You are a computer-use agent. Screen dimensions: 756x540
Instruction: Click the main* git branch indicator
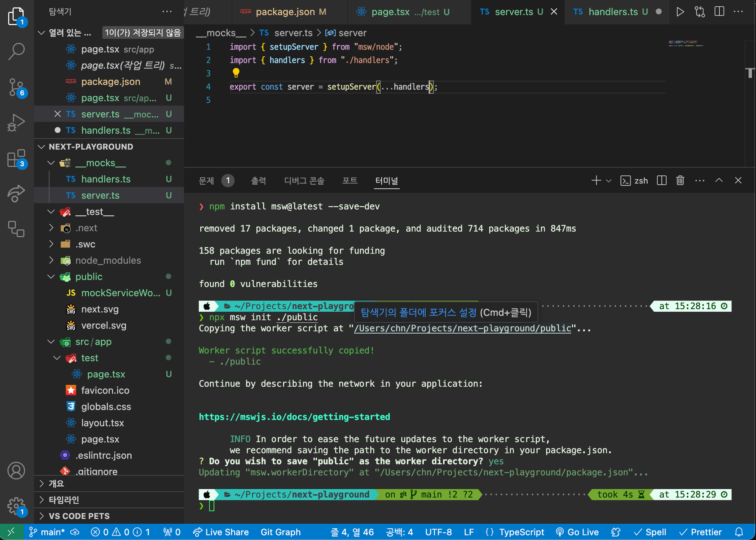point(47,532)
